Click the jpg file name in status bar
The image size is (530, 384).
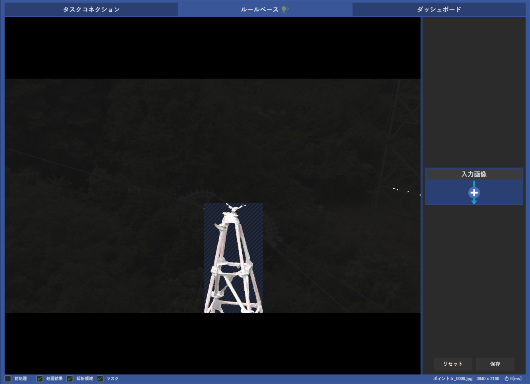pos(453,379)
